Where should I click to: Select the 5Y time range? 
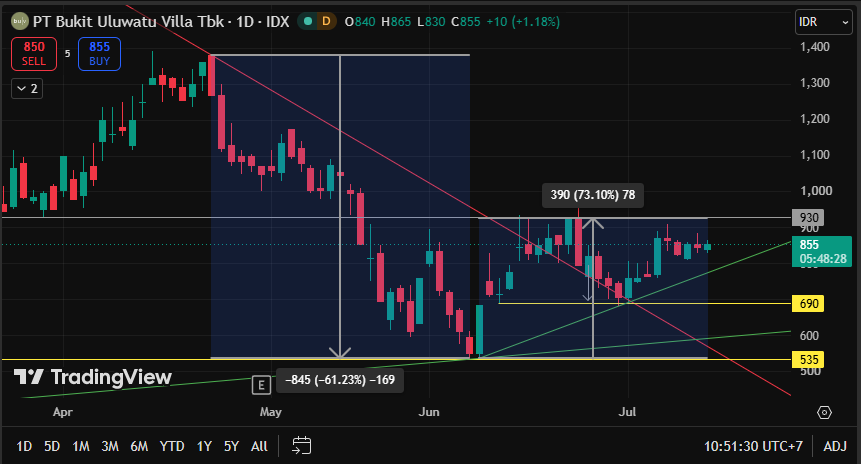[x=231, y=446]
